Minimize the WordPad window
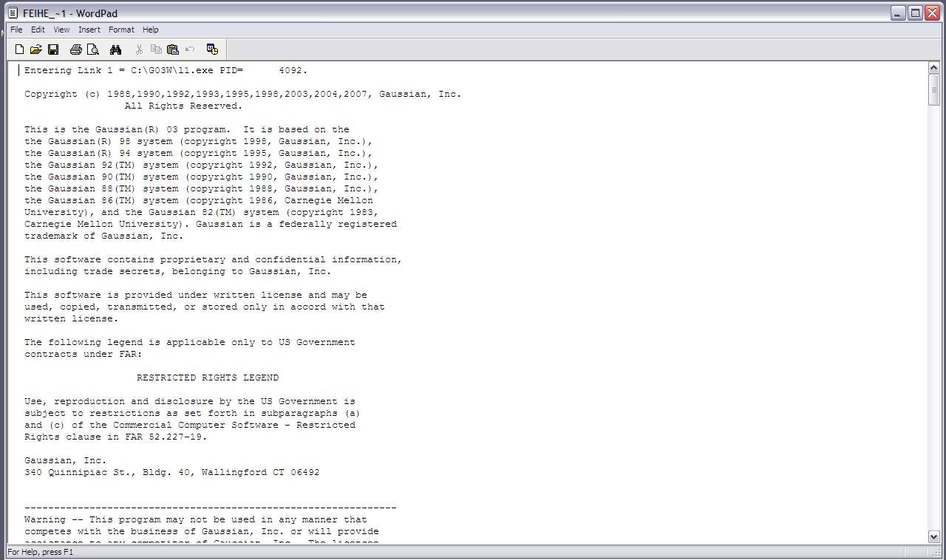Image resolution: width=946 pixels, height=560 pixels. (x=898, y=13)
